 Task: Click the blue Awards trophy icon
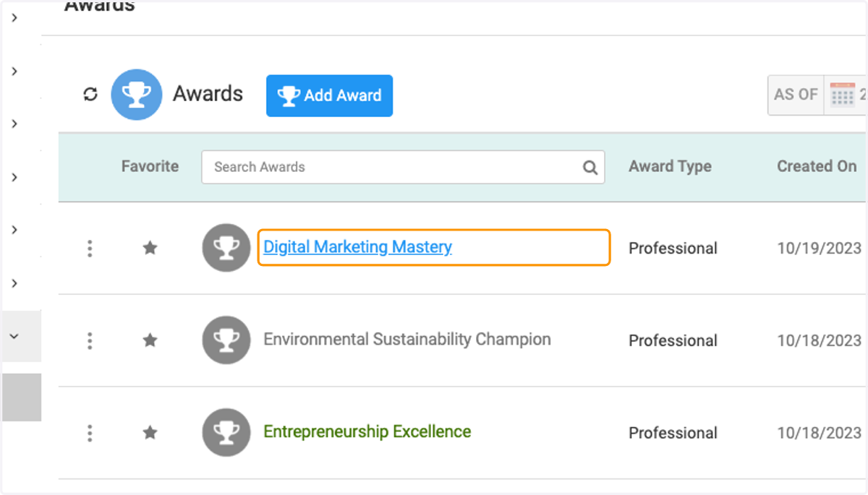tap(137, 95)
